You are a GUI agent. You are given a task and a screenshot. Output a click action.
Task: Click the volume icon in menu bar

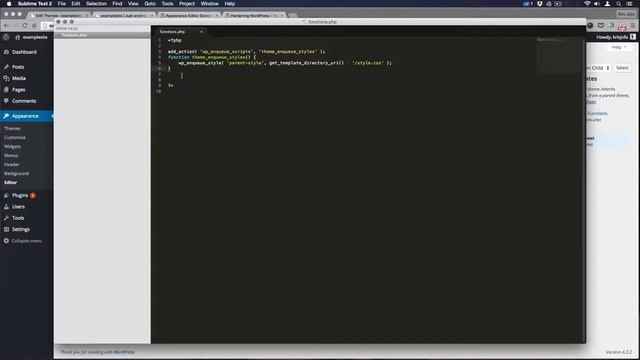597,4
